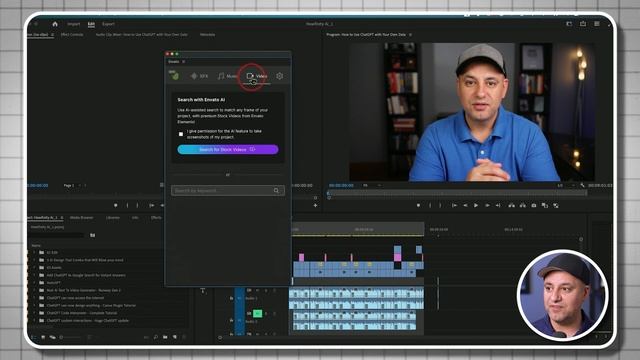The height and width of the screenshot is (360, 640).
Task: Click the Lift button in Program monitor
Action: [511, 205]
